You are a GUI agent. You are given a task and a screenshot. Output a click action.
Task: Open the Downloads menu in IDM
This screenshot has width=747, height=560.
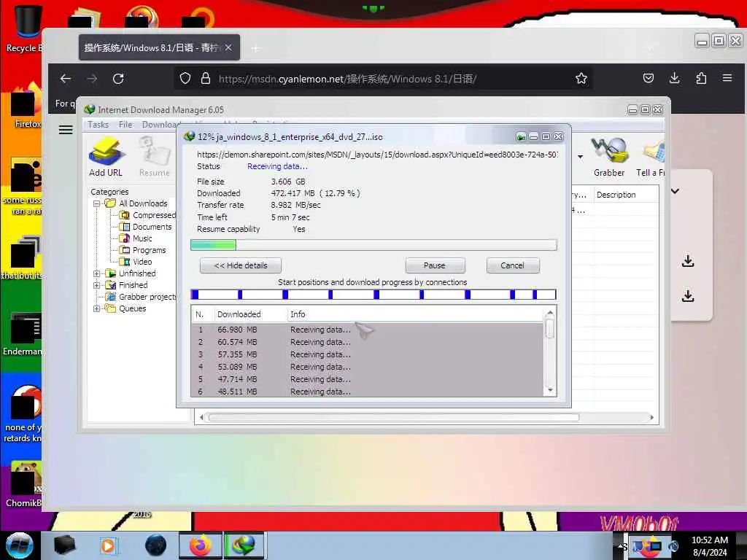pyautogui.click(x=159, y=124)
